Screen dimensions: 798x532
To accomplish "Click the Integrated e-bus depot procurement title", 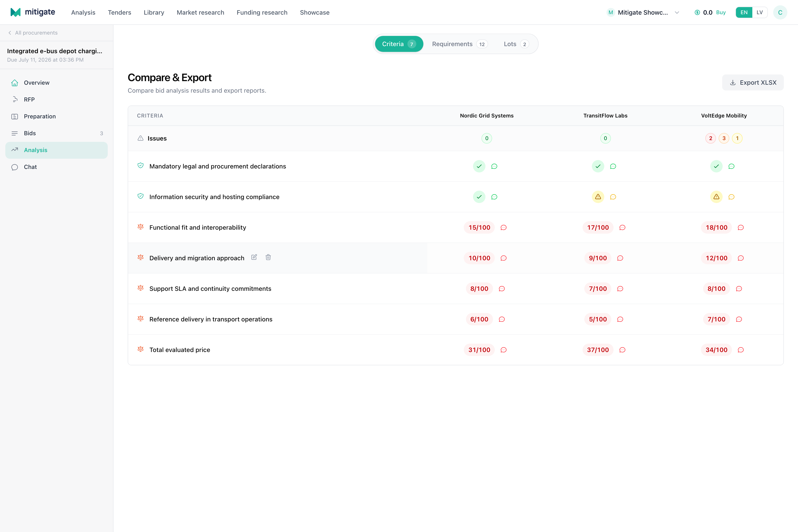I will (x=55, y=51).
